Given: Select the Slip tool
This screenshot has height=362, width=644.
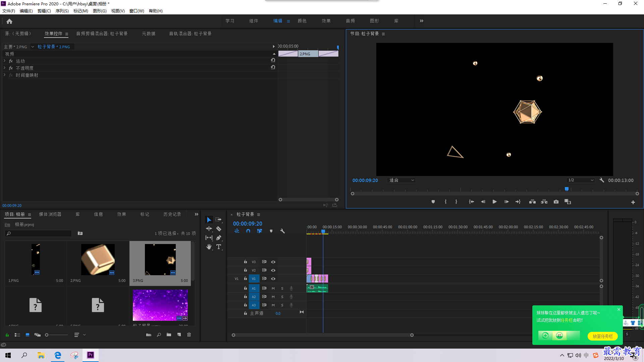Looking at the screenshot, I should (209, 238).
